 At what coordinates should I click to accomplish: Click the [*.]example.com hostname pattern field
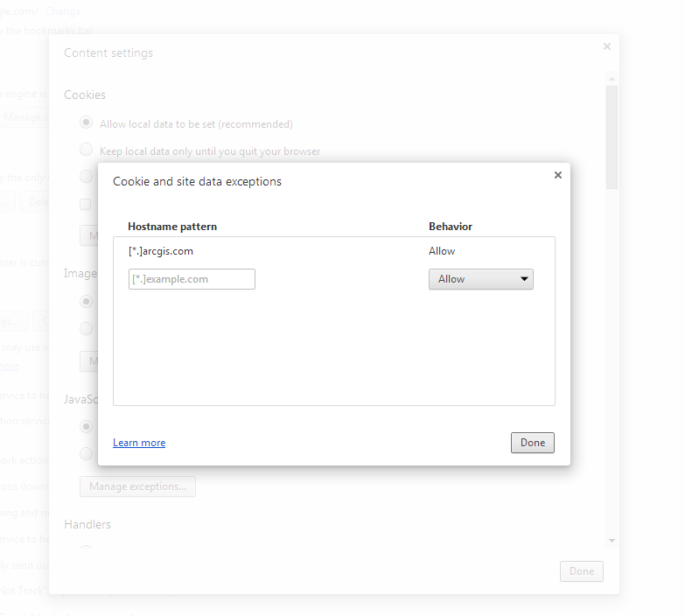point(192,279)
